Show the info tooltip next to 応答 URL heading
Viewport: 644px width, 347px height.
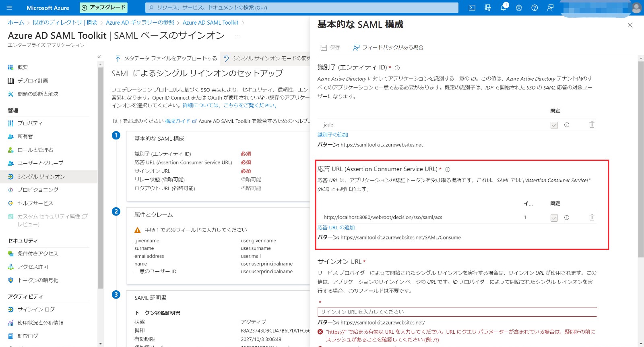[x=448, y=170]
